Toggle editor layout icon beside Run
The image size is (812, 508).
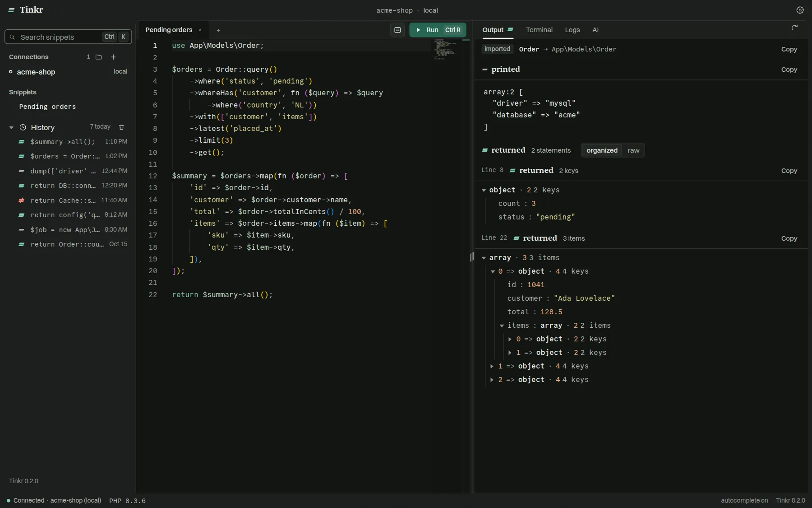(x=397, y=30)
